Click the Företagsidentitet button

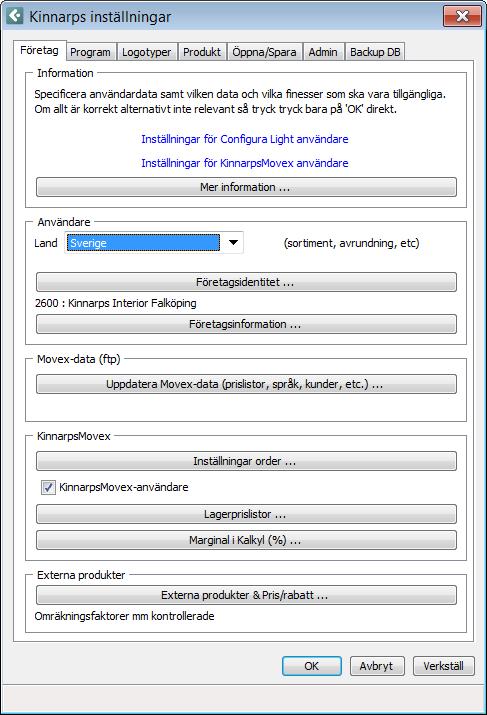point(246,282)
